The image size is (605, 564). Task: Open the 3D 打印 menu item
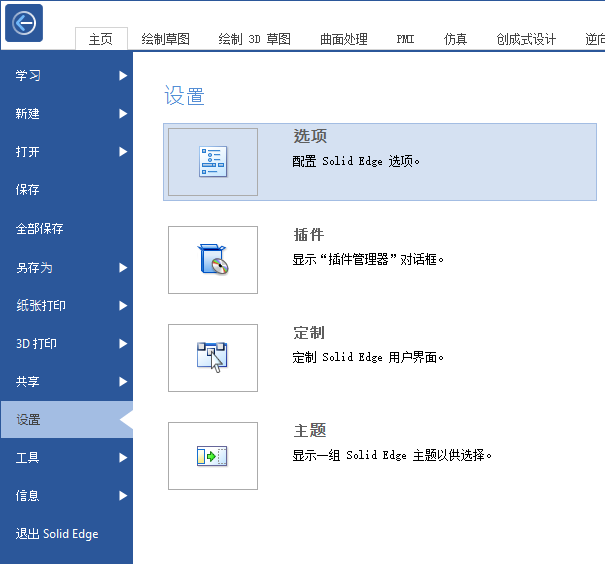(36, 344)
